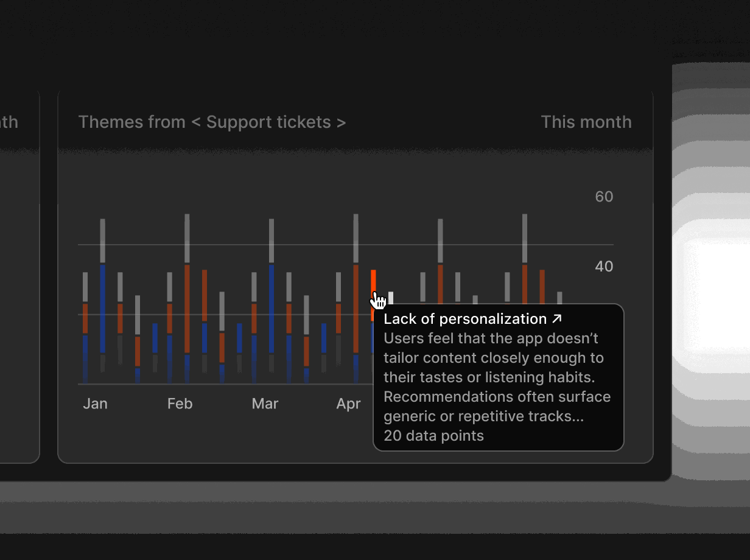
Task: Click the Apr label on the axis
Action: click(349, 404)
